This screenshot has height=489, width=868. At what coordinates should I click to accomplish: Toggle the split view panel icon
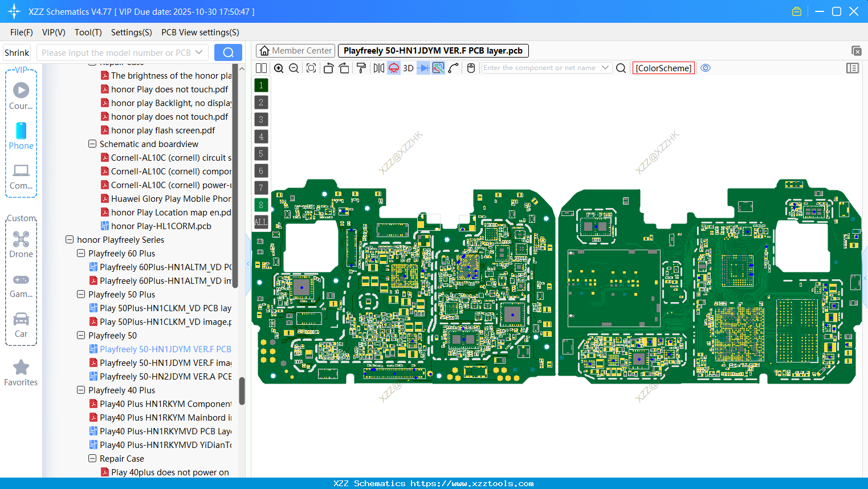pyautogui.click(x=261, y=68)
